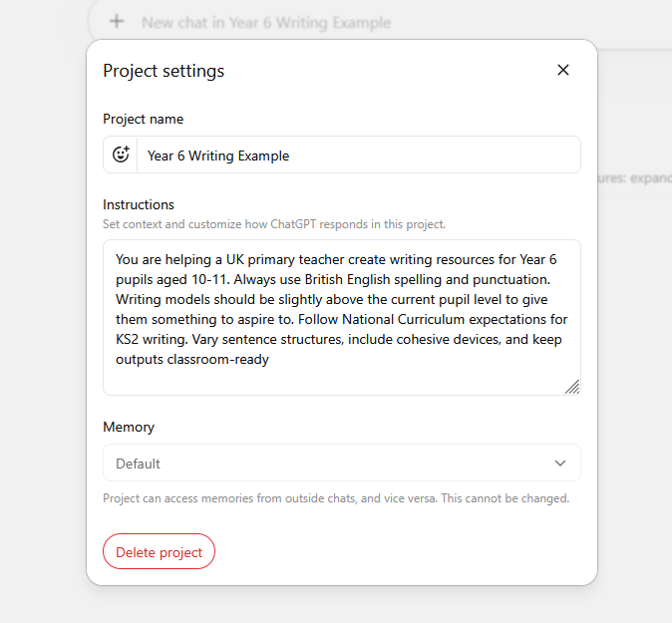
Task: Click the Memory label
Action: pos(129,427)
